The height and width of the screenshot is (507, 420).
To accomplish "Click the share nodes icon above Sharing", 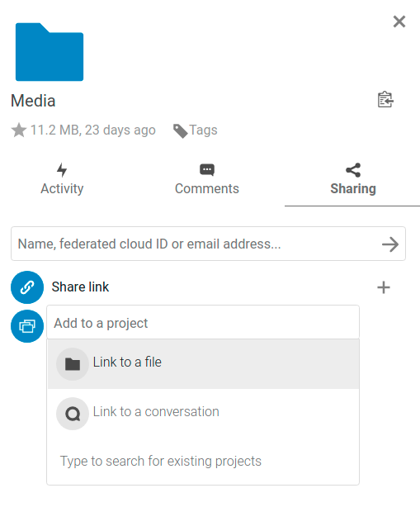I will coord(353,170).
